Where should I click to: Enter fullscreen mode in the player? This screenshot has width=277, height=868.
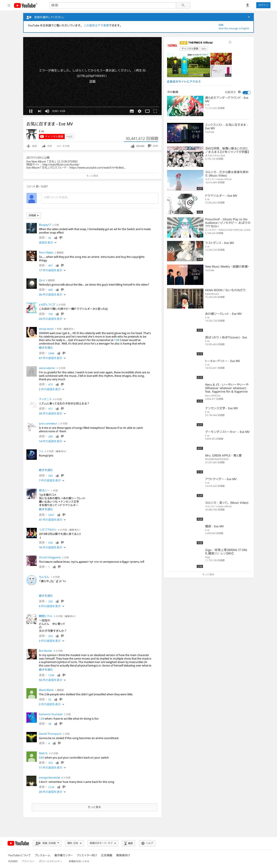(155, 111)
